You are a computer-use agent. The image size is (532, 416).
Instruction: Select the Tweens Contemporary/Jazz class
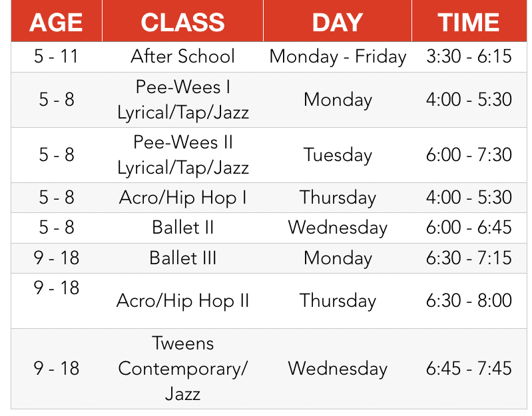click(x=182, y=369)
